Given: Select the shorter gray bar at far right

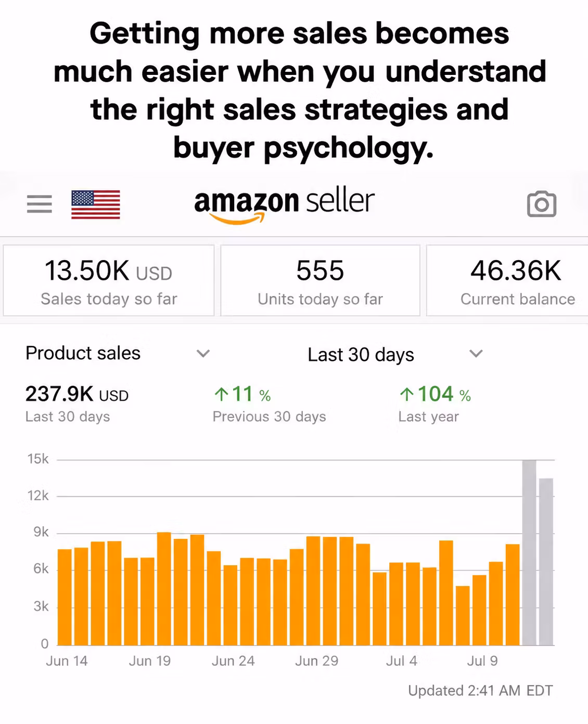Looking at the screenshot, I should 546,562.
